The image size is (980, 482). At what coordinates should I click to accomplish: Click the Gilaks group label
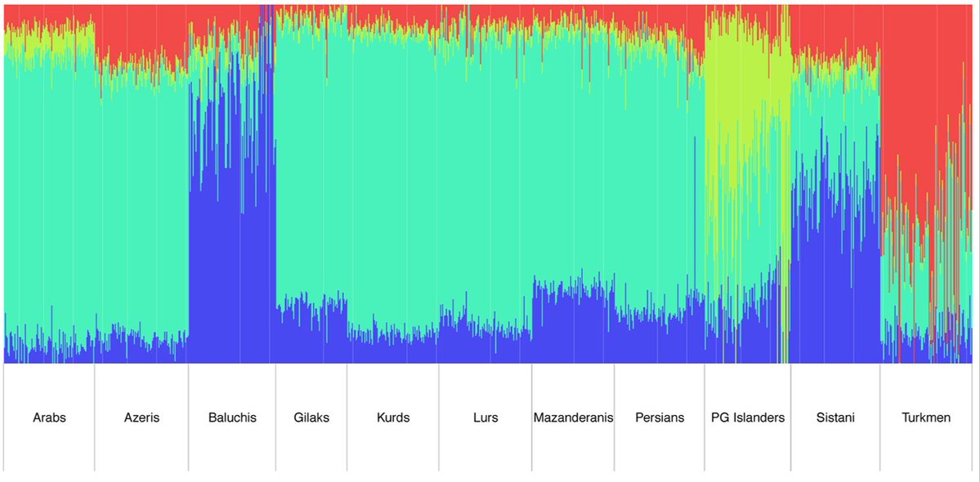click(x=311, y=417)
